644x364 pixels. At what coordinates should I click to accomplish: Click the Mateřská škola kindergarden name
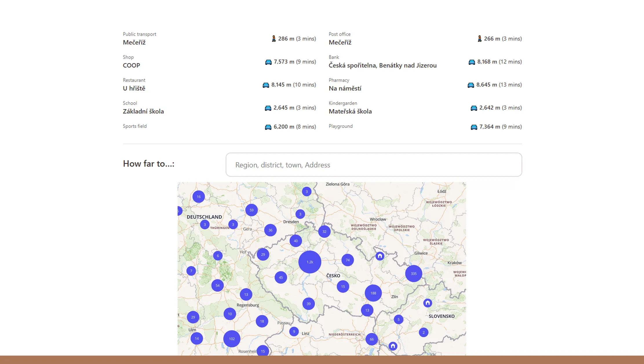pyautogui.click(x=350, y=111)
